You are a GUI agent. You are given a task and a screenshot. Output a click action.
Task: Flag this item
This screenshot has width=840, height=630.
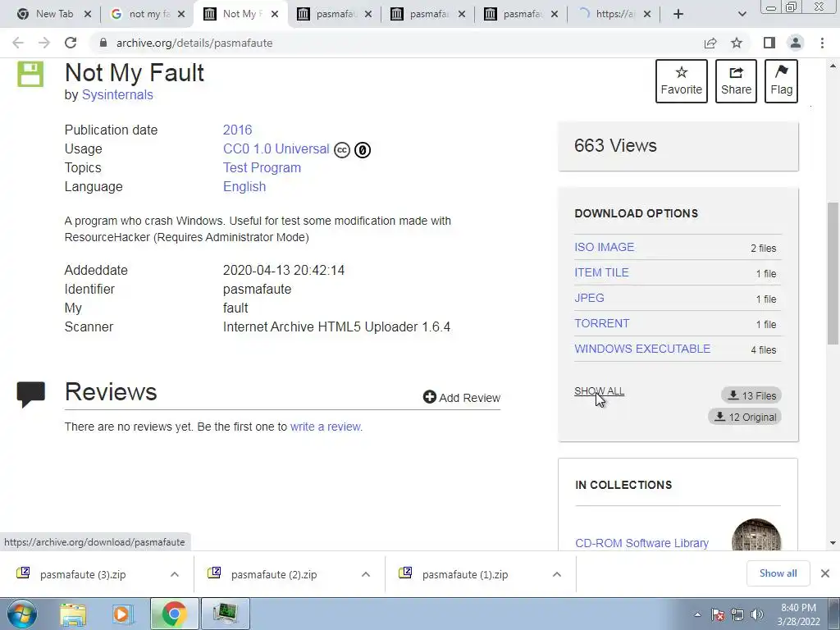(781, 81)
